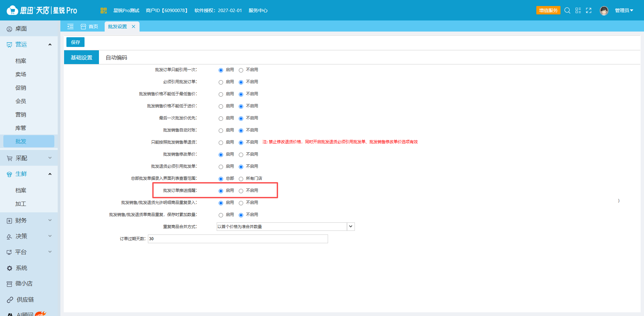Open the 供应链 link icon in sidebar
This screenshot has width=644, height=316.
point(10,300)
